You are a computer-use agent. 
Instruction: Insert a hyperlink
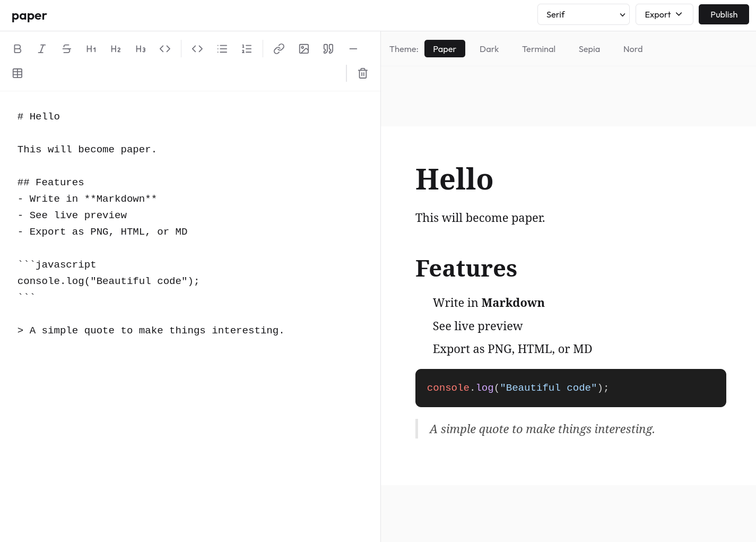279,49
